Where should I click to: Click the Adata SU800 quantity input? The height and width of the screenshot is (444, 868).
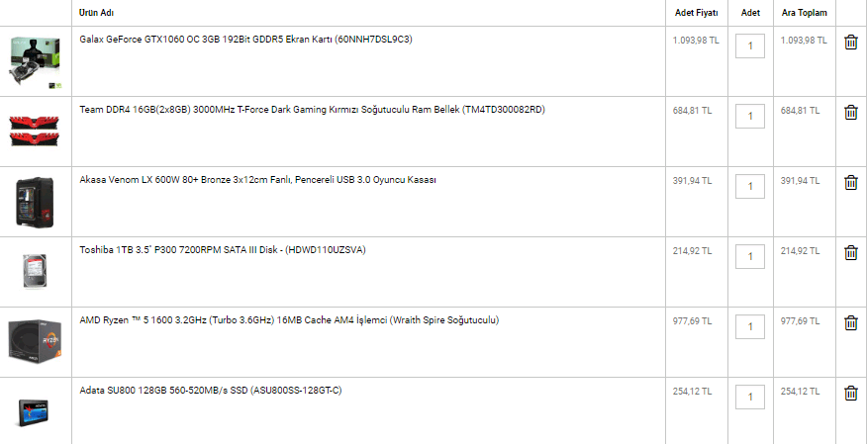[x=750, y=397]
